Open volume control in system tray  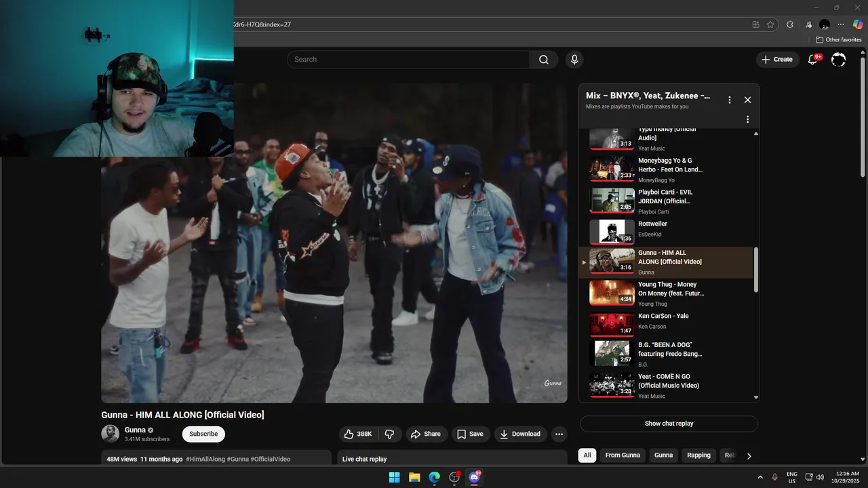tap(820, 477)
